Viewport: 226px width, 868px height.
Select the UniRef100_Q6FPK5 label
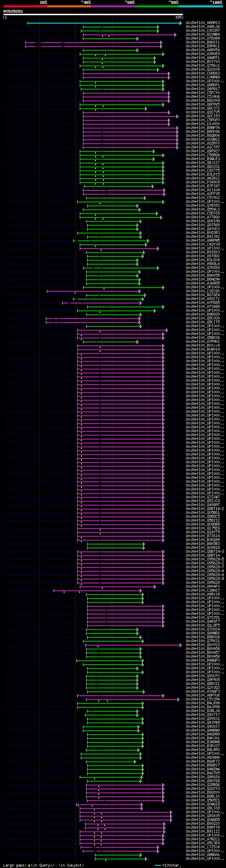point(203,105)
